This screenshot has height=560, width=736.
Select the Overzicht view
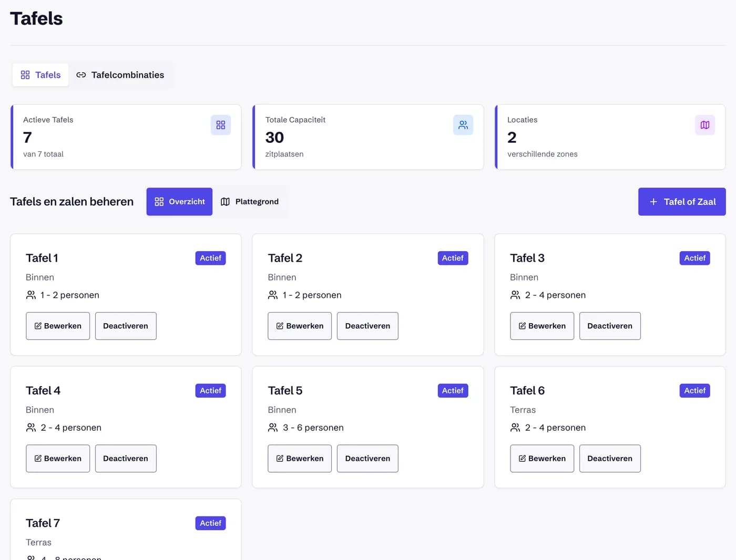pos(179,202)
